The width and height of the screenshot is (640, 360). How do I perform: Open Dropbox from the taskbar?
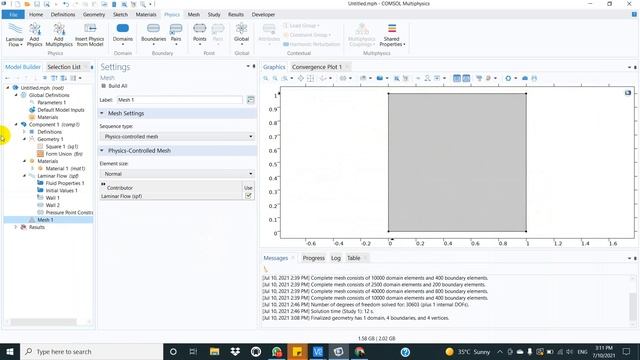235,351
